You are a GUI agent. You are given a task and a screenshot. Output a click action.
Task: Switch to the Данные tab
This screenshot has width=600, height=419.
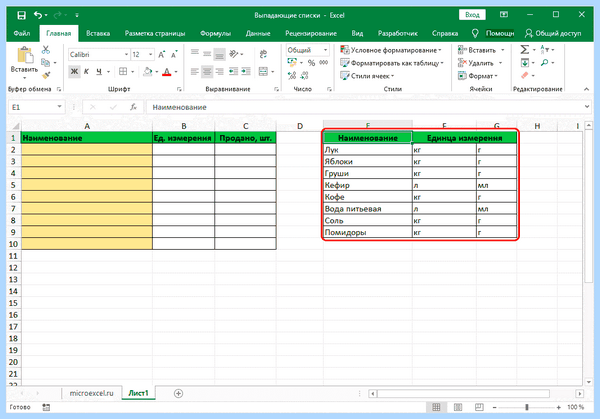(258, 33)
